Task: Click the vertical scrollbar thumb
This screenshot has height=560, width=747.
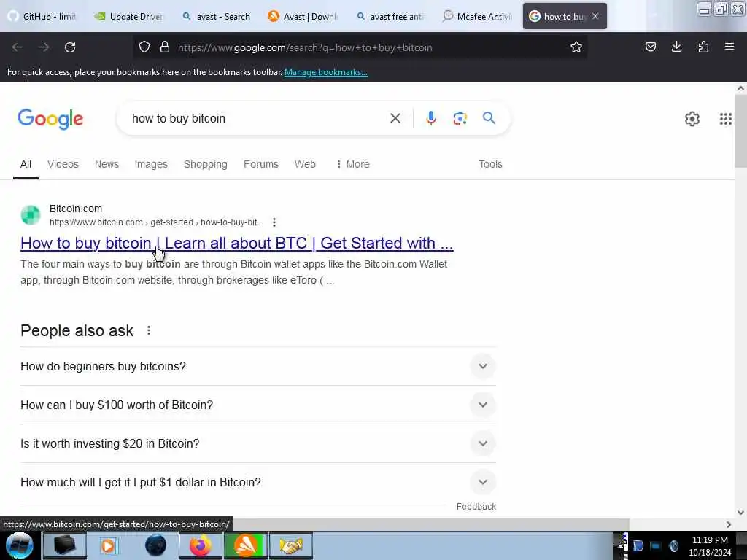Action: [x=740, y=131]
